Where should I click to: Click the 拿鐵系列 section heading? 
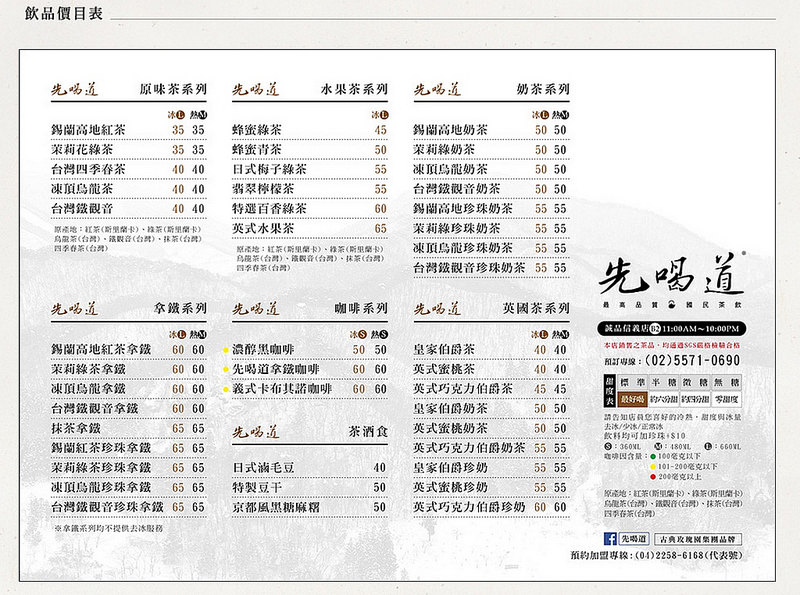(180, 309)
